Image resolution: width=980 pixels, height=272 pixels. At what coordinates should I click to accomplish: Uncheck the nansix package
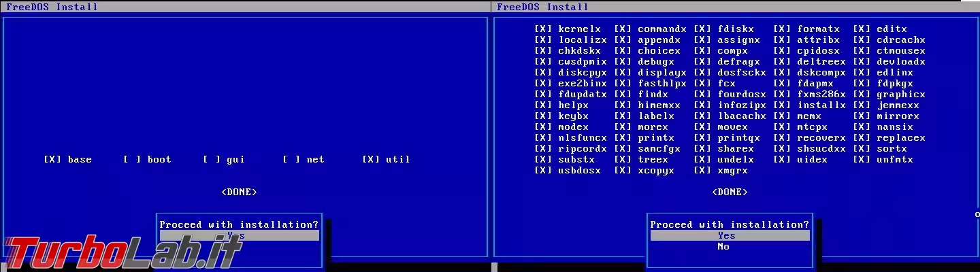click(862, 127)
